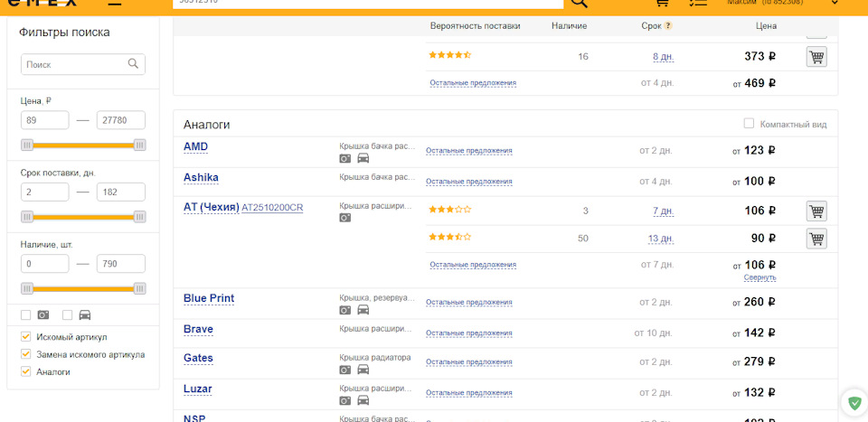Image resolution: width=868 pixels, height=422 pixels.
Task: Uncheck Замена искомого артикула filter
Action: [25, 354]
